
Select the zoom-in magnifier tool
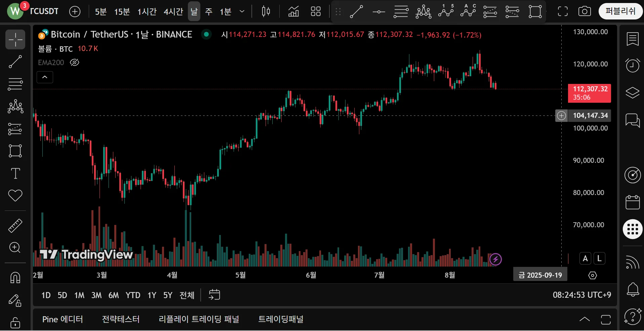[15, 248]
